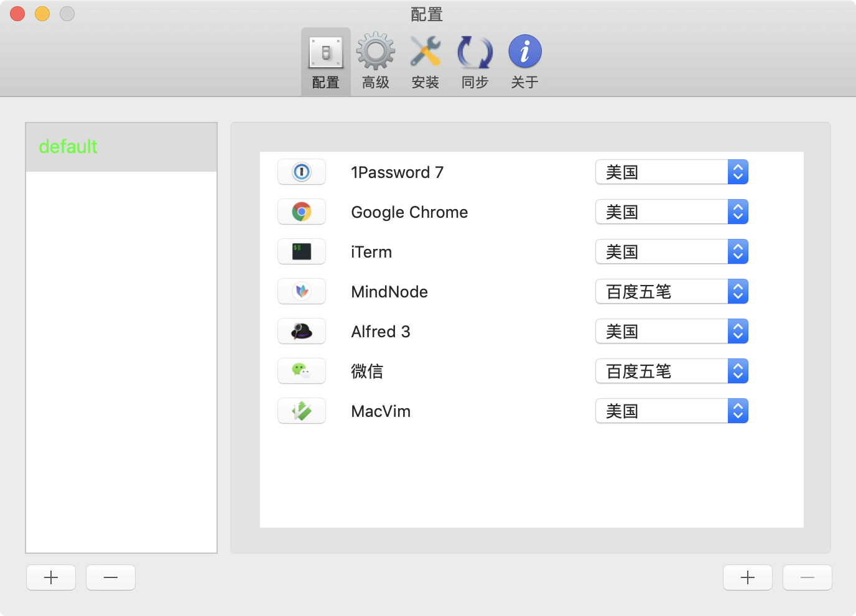Open 百度五笔 dropdown for MindNode

pos(672,291)
